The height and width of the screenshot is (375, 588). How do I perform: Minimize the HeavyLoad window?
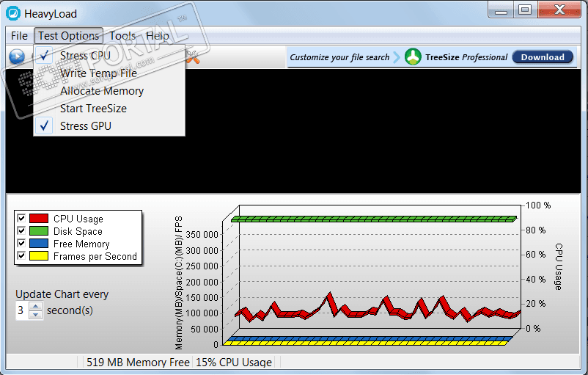pyautogui.click(x=501, y=10)
